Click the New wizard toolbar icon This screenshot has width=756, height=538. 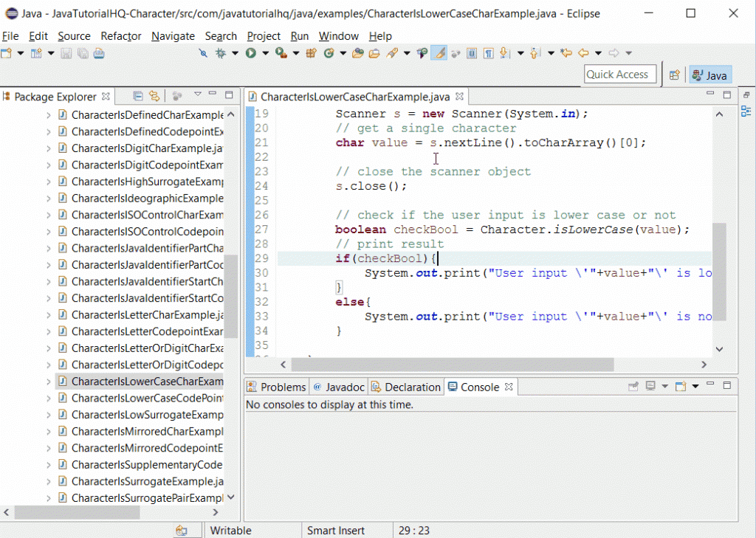pyautogui.click(x=6, y=53)
